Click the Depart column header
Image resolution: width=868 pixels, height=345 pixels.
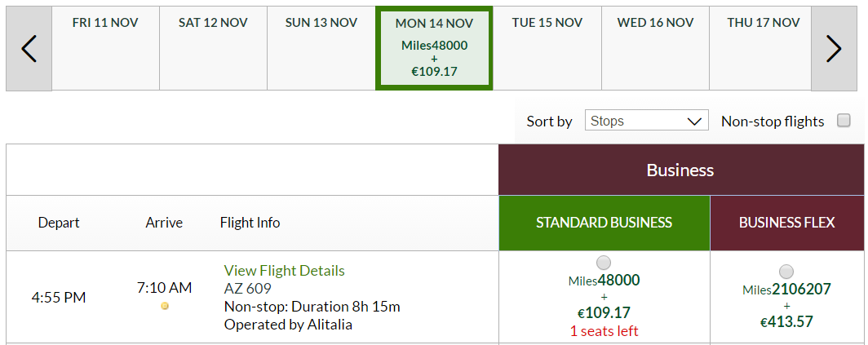[59, 223]
